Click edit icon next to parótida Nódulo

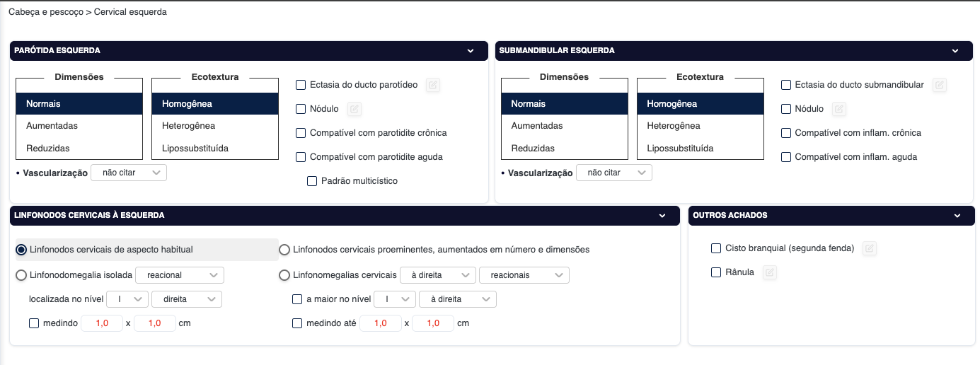pyautogui.click(x=354, y=109)
